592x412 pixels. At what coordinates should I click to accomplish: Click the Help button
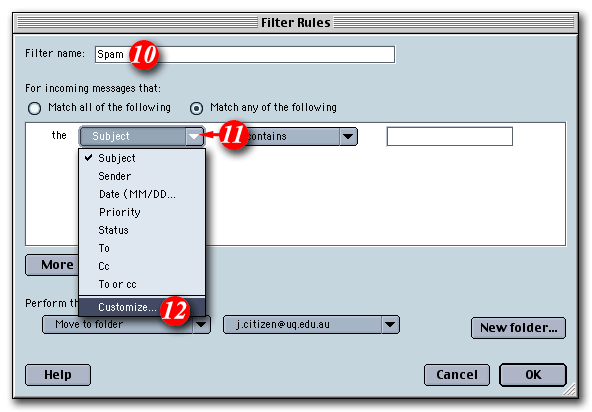[x=58, y=375]
